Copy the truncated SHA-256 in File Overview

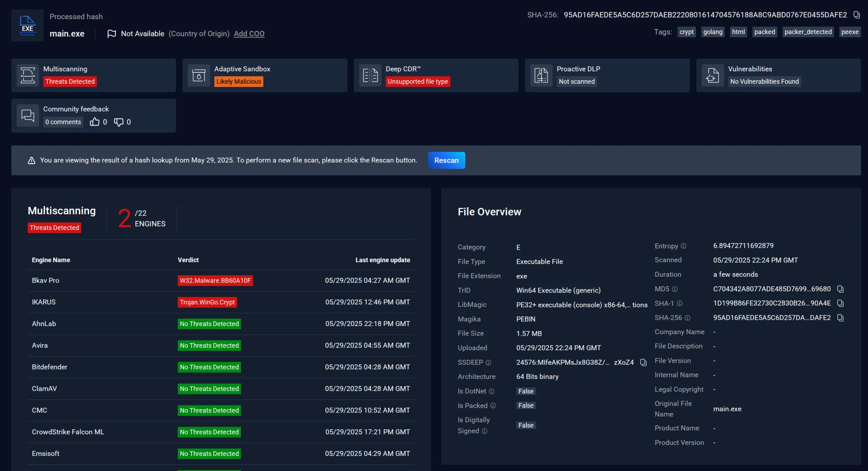pos(840,317)
